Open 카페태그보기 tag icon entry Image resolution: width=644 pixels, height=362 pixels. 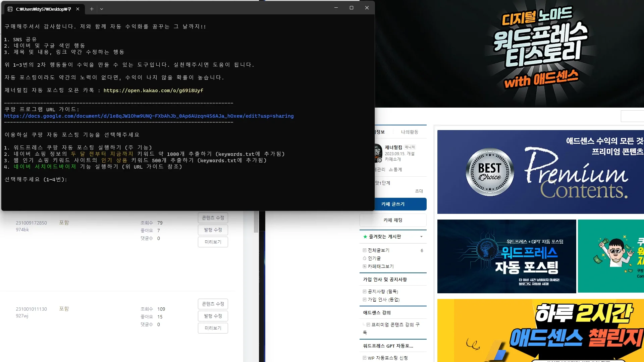(365, 266)
